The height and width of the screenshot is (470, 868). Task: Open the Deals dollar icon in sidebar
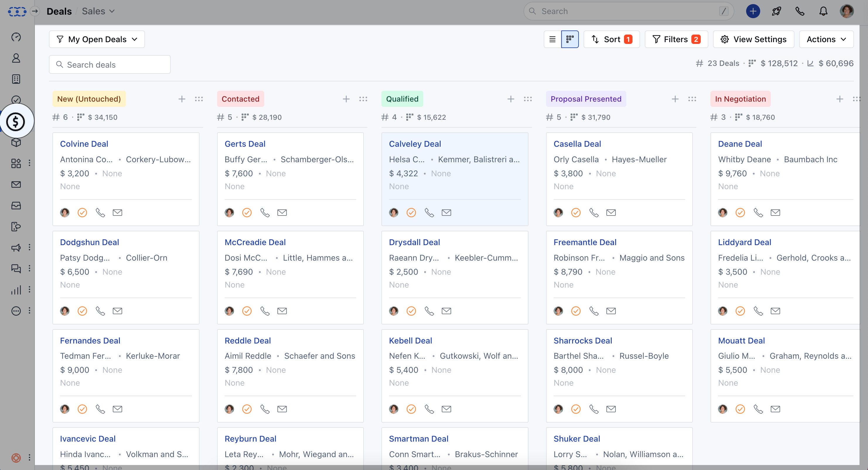[16, 121]
